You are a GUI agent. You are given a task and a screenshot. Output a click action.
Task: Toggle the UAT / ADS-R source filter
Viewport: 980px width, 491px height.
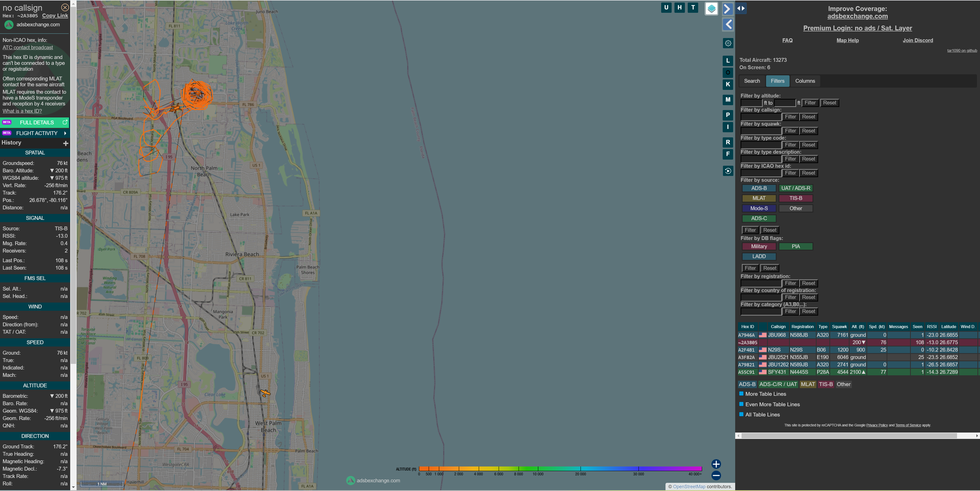[x=795, y=188]
